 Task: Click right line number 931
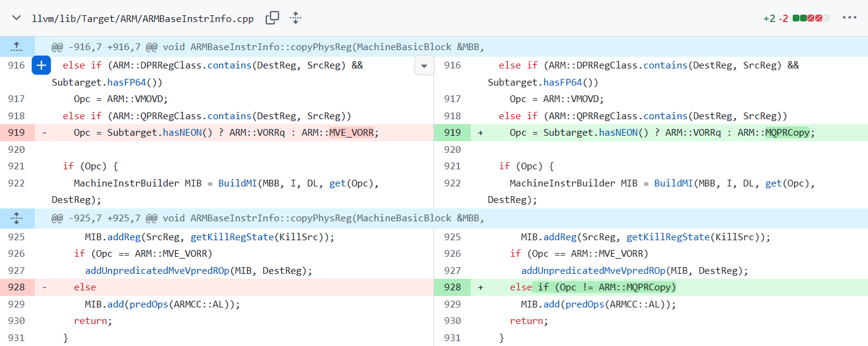click(x=452, y=338)
